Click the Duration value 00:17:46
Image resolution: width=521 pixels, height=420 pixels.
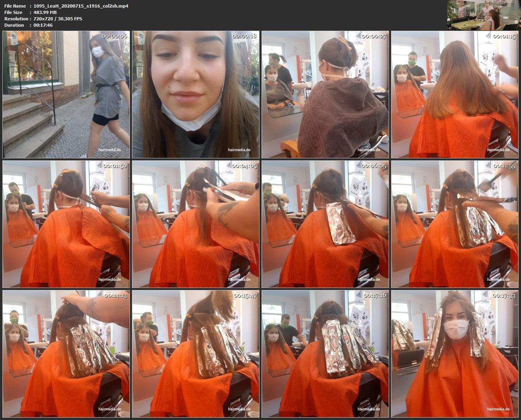coord(43,25)
